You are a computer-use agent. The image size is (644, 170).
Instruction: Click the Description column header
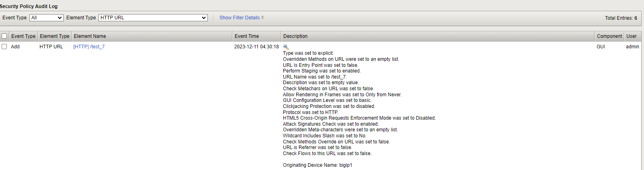point(295,36)
